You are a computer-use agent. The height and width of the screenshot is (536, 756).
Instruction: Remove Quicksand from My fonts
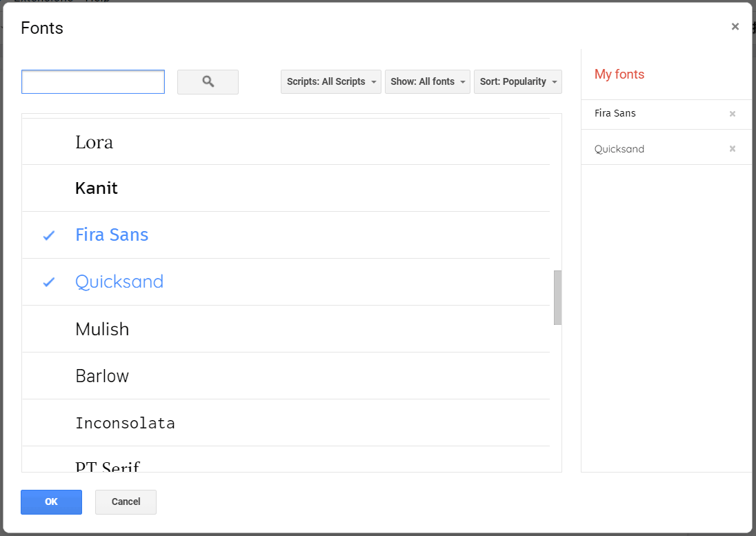pos(733,148)
